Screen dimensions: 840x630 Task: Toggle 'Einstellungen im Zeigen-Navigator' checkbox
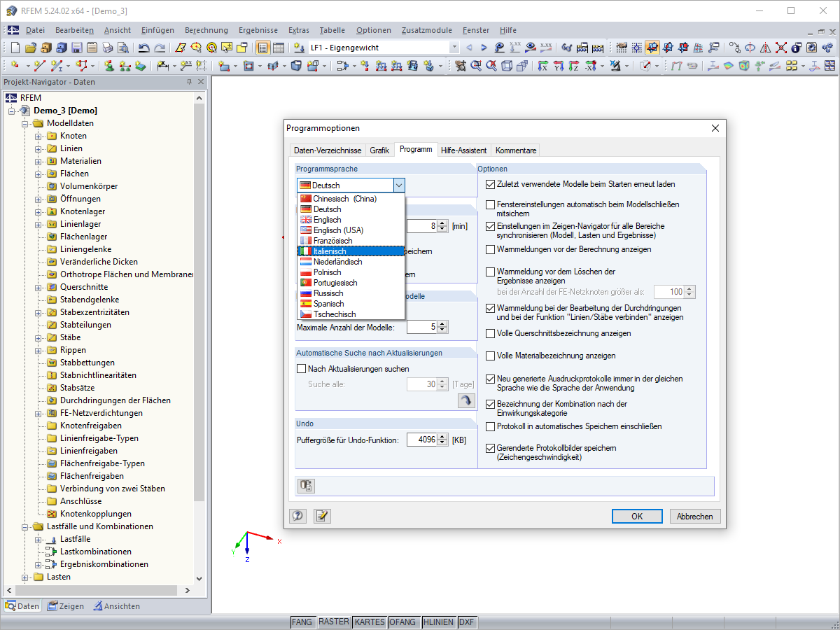pos(491,227)
